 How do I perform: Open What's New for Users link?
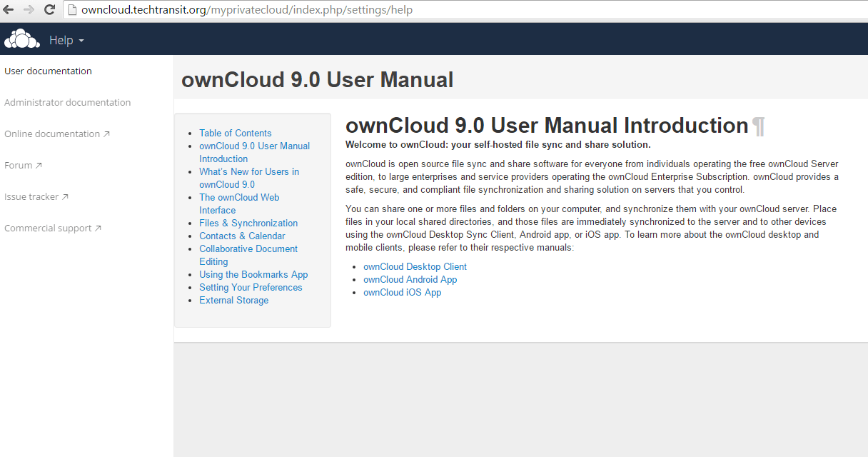click(x=249, y=178)
